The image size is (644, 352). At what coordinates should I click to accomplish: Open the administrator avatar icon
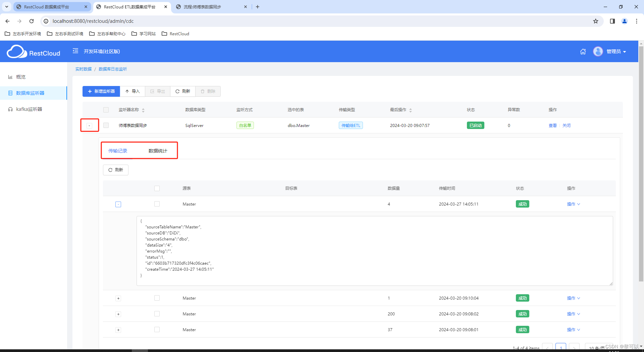598,51
